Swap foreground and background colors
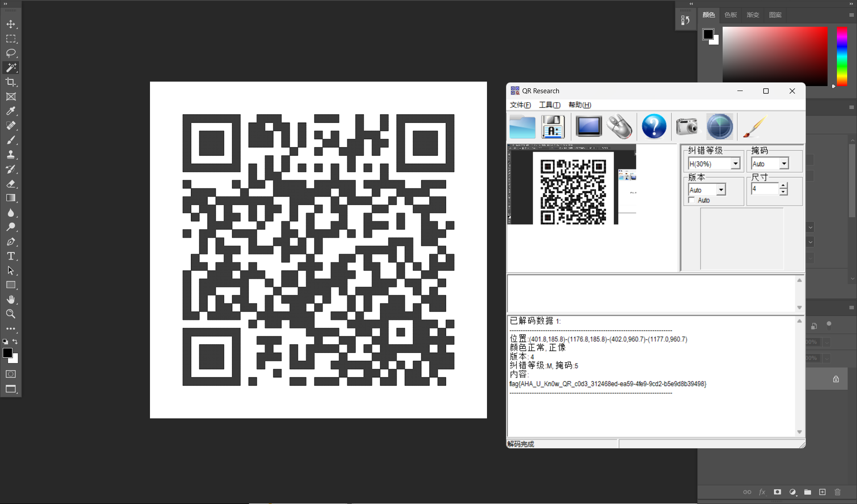The height and width of the screenshot is (504, 857). coord(15,342)
